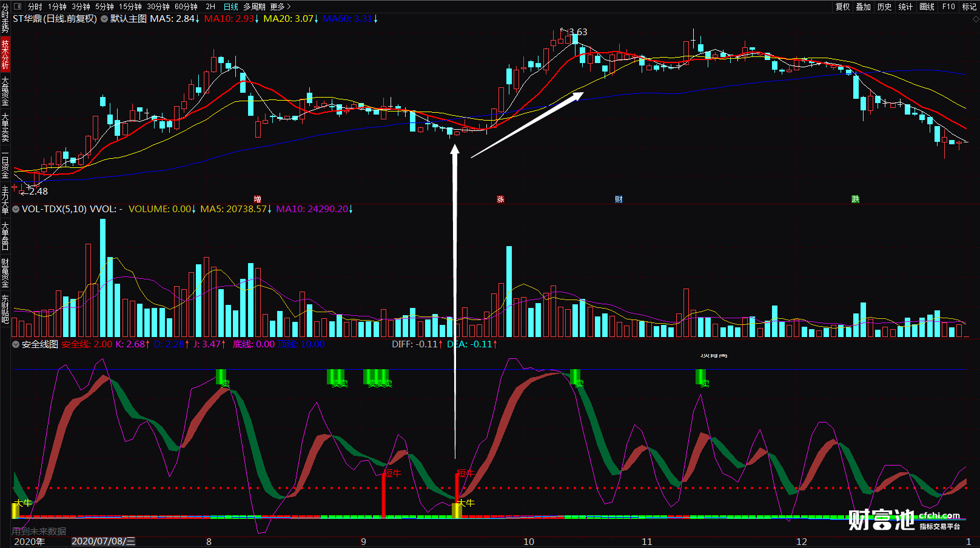Click the green 卖 signal near November

[701, 377]
